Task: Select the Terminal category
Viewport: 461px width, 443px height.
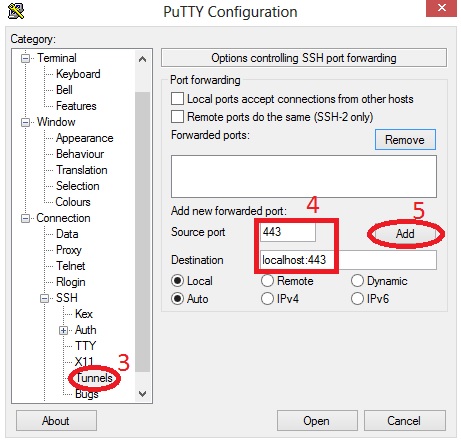Action: point(57,58)
